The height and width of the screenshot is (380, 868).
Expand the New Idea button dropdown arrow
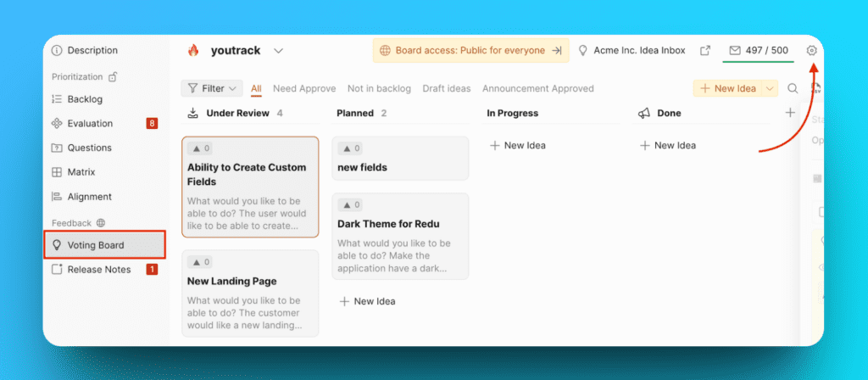click(770, 88)
